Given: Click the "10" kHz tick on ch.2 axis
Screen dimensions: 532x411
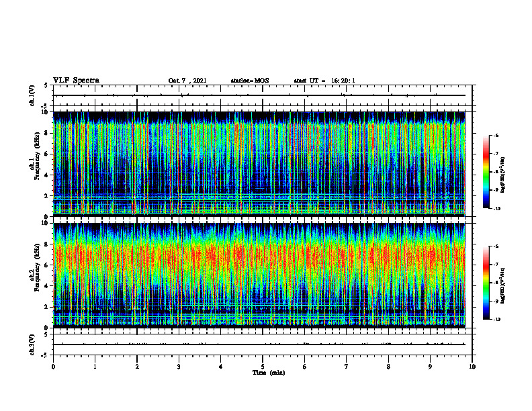Looking at the screenshot, I should [46, 223].
